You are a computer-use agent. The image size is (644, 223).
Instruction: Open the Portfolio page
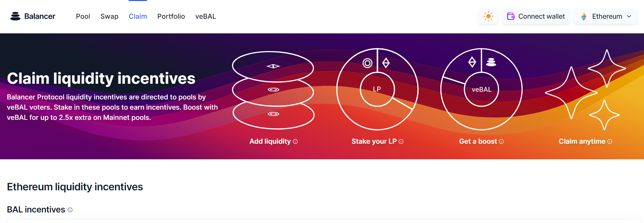(171, 16)
